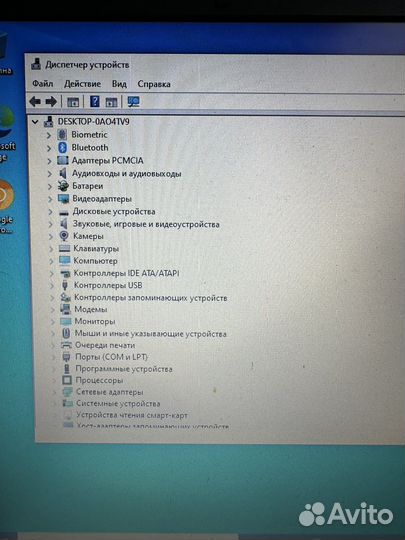Open the Файл menu

43,84
